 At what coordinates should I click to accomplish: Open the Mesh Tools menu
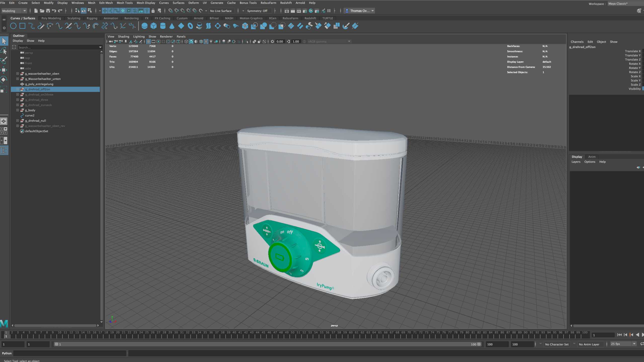[125, 3]
